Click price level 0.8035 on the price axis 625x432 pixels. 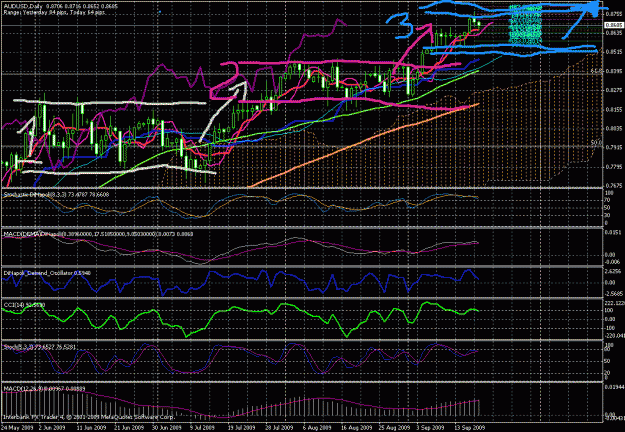612,129
